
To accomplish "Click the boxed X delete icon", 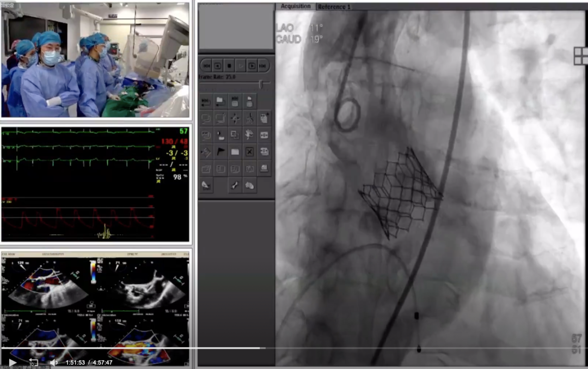I will coord(249,152).
